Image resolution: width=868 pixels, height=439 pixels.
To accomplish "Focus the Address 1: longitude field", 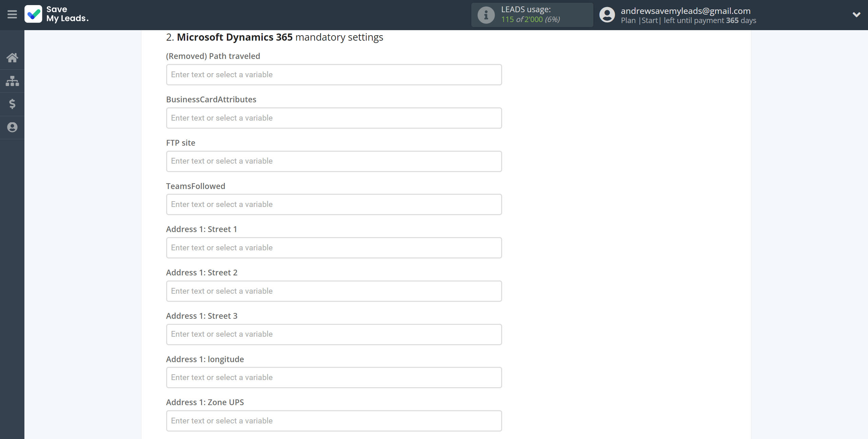I will [334, 377].
